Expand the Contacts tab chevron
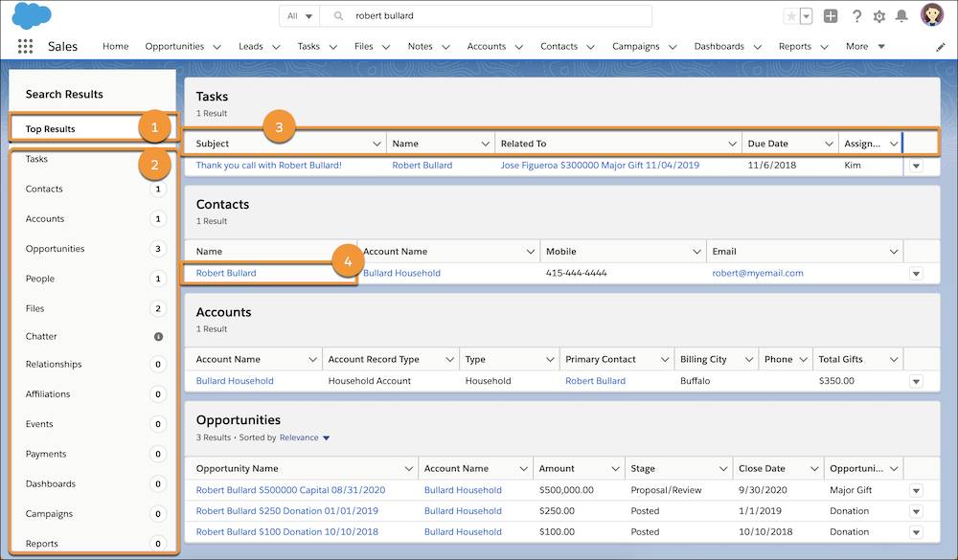The height and width of the screenshot is (560, 958). [x=591, y=47]
